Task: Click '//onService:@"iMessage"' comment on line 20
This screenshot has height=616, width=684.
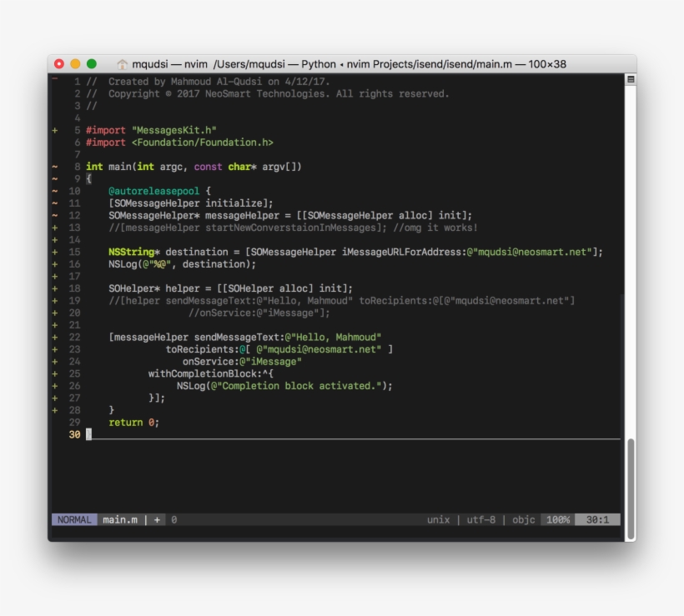Action: point(259,313)
